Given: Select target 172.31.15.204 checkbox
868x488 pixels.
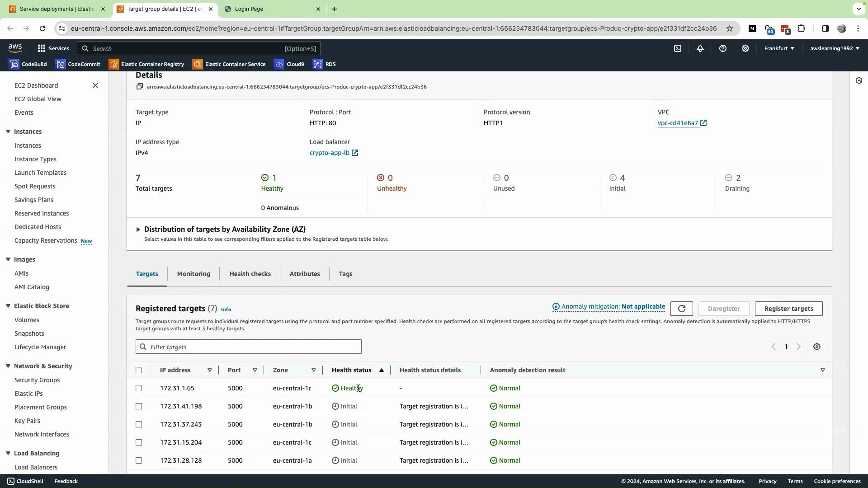Looking at the screenshot, I should click(139, 442).
